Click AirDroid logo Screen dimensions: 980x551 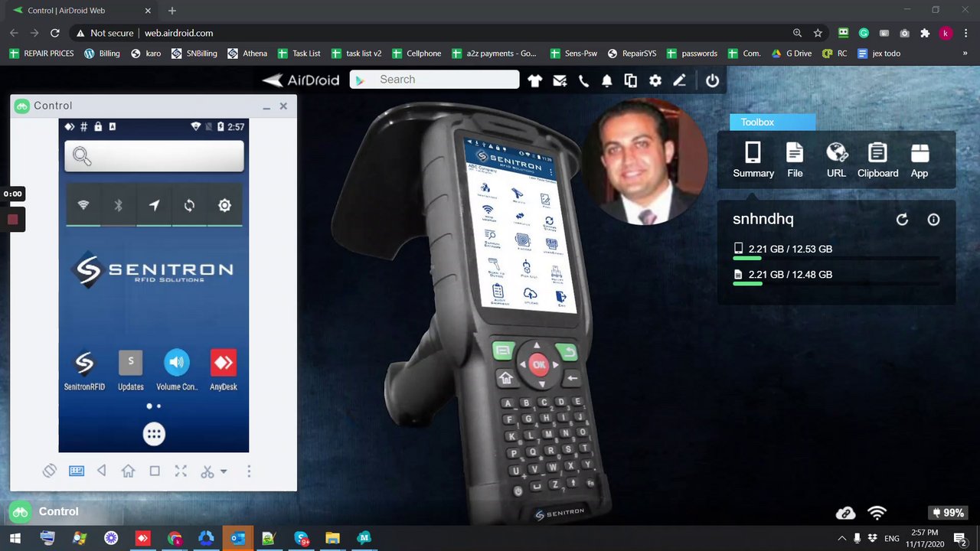pyautogui.click(x=301, y=80)
